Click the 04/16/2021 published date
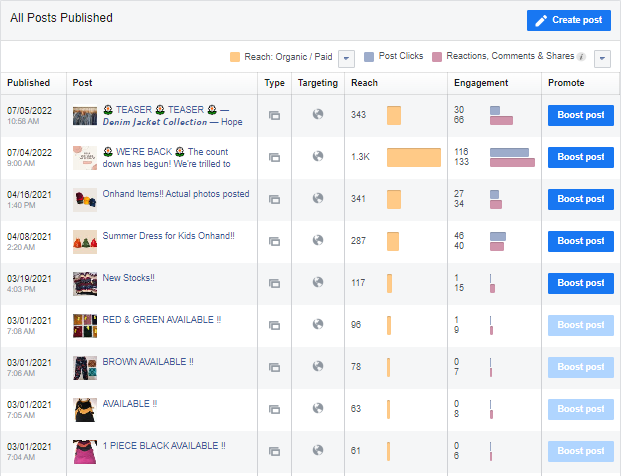621x476 pixels. click(29, 194)
